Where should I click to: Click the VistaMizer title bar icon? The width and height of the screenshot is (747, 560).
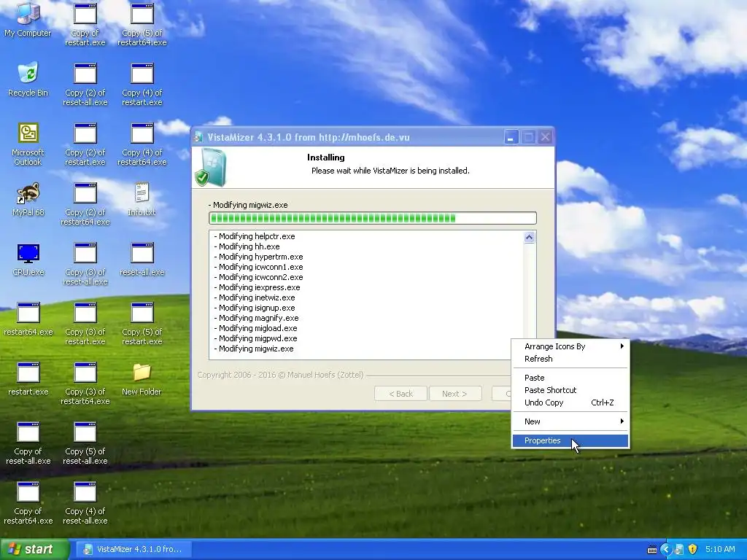(198, 138)
